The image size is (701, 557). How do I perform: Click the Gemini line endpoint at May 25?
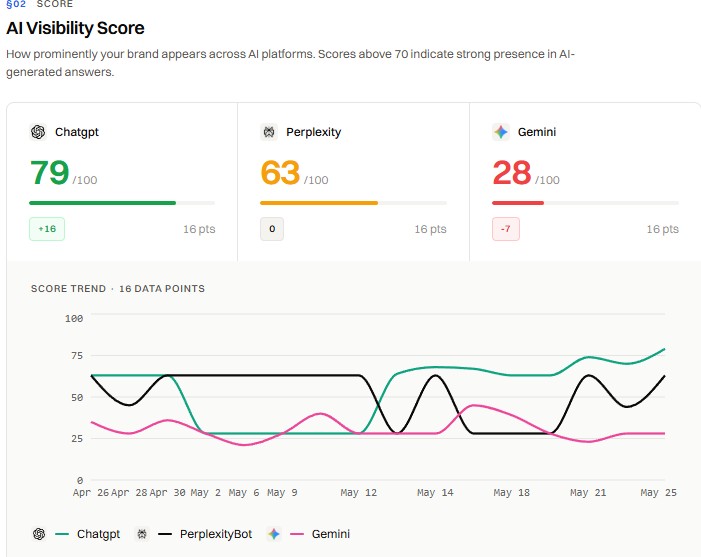click(664, 434)
